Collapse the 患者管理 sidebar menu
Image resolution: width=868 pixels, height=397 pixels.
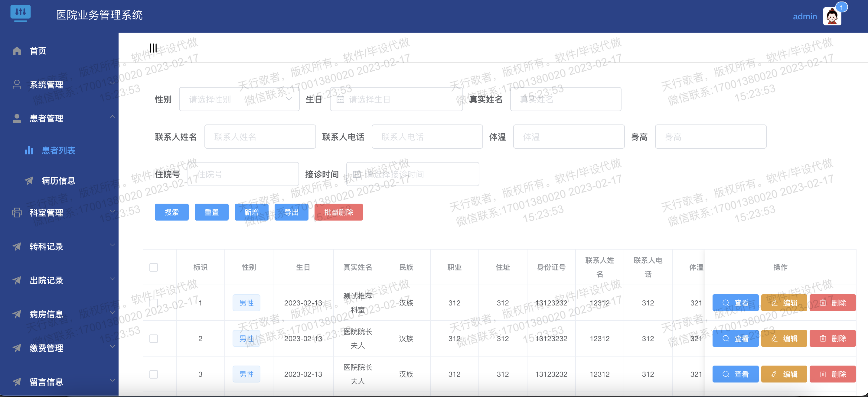click(x=47, y=118)
